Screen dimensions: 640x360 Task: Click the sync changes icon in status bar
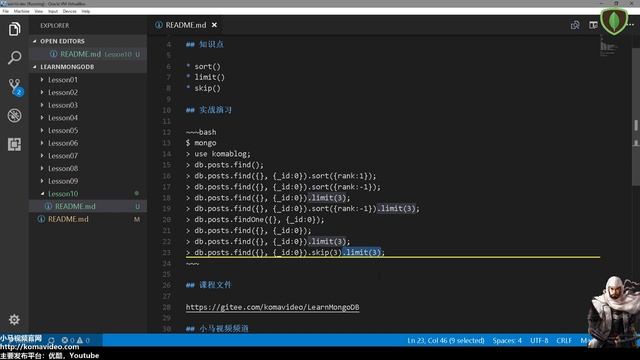pyautogui.click(x=51, y=340)
